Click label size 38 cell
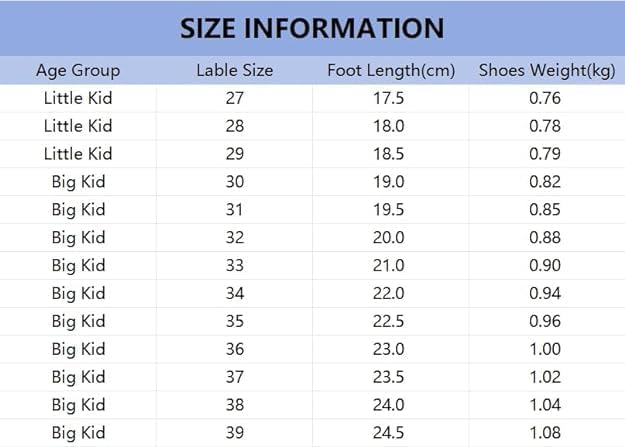 tap(234, 406)
